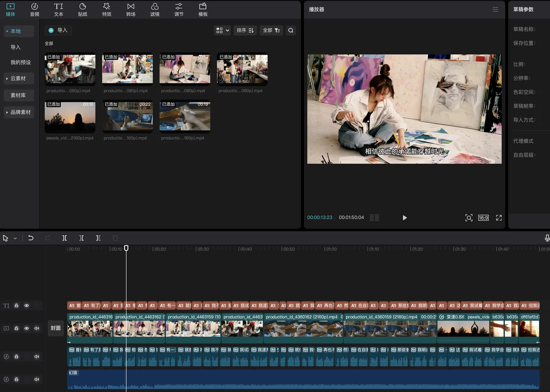Click the 草稿参数 draft parameters panel title
Image resolution: width=550 pixels, height=392 pixels.
[523, 9]
